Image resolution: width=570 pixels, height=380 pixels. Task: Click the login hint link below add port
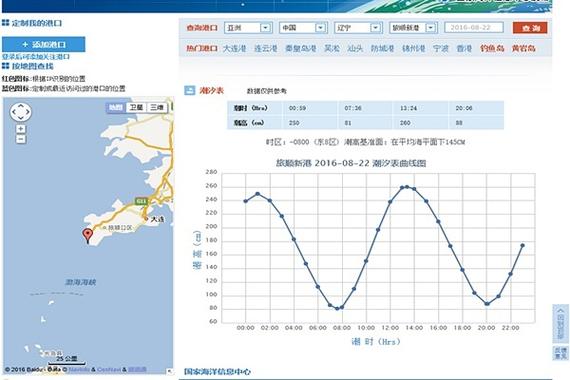click(x=36, y=57)
